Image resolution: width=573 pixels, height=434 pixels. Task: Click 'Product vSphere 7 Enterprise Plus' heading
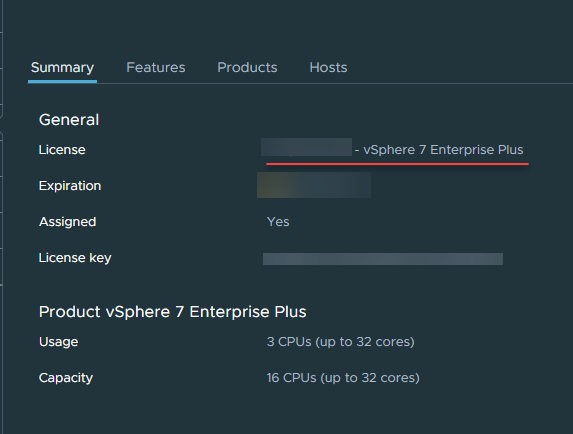point(172,312)
